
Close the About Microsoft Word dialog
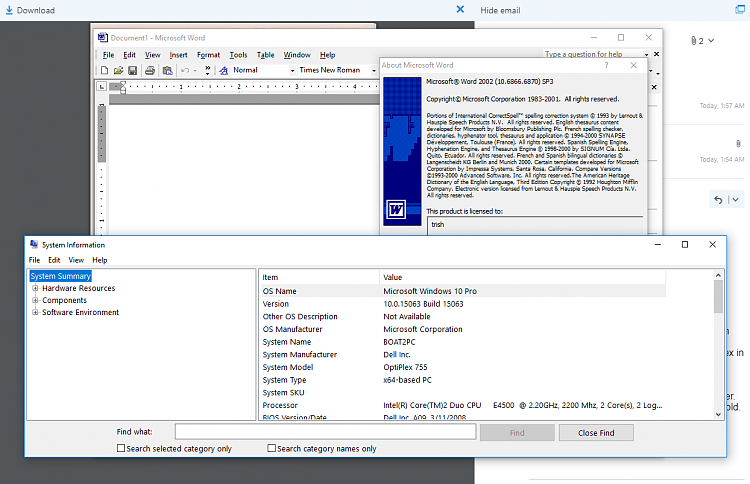(633, 65)
